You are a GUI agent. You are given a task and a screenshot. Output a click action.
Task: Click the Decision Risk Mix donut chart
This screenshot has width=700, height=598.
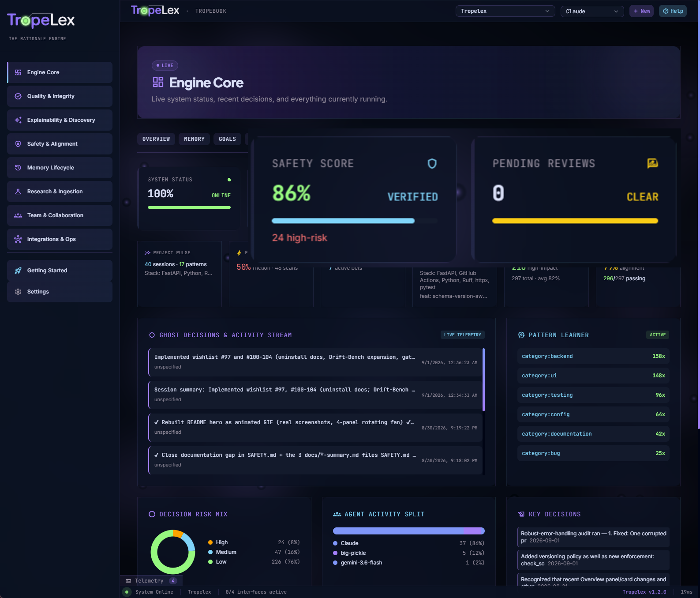point(173,552)
